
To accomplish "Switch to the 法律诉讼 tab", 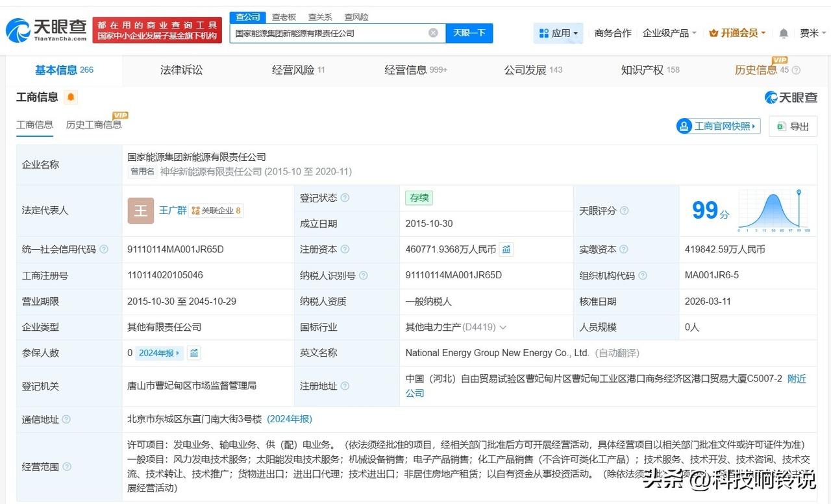I will 181,70.
